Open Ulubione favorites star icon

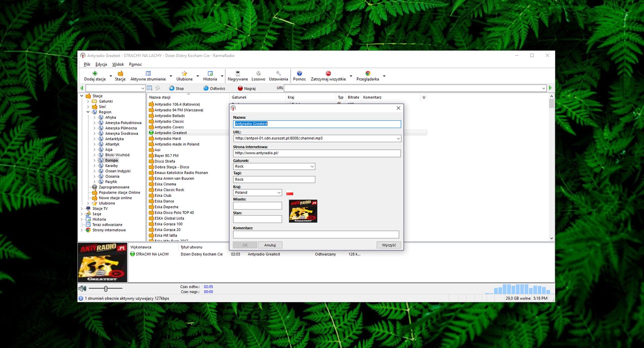184,74
